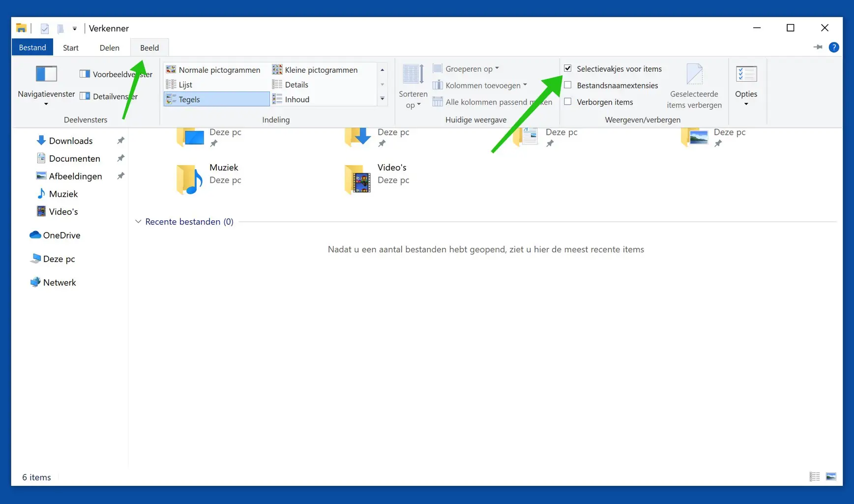Uncheck Selectievakjes voor items

(568, 68)
